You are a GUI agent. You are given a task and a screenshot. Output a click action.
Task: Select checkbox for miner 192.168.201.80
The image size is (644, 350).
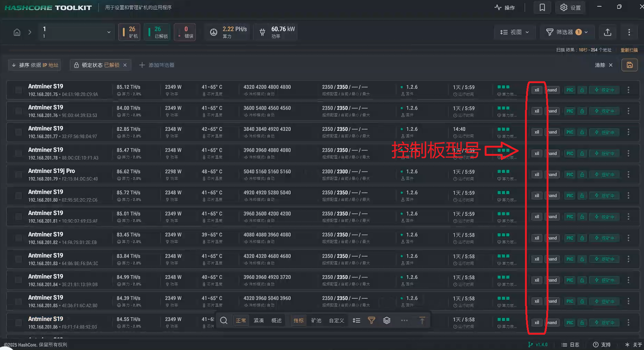pyautogui.click(x=18, y=196)
